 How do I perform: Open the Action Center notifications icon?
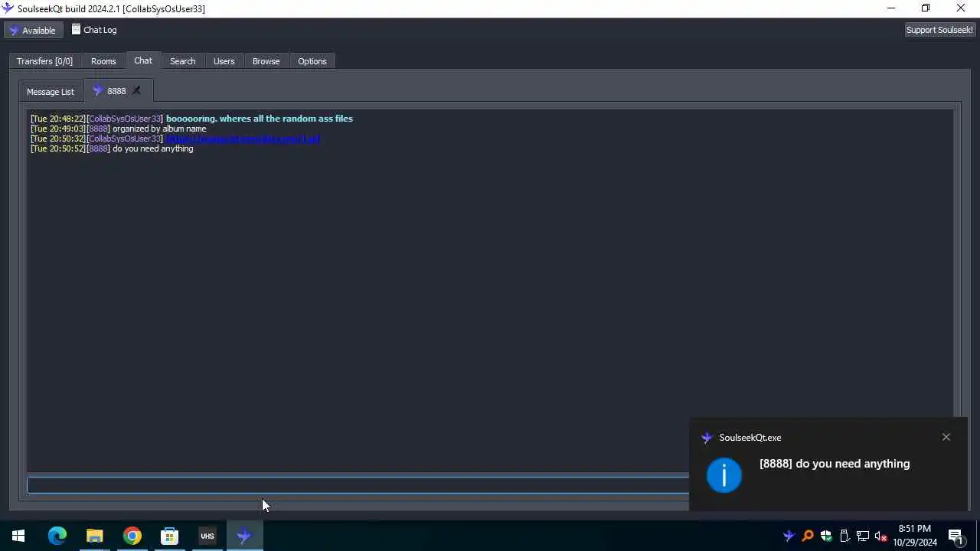click(955, 536)
